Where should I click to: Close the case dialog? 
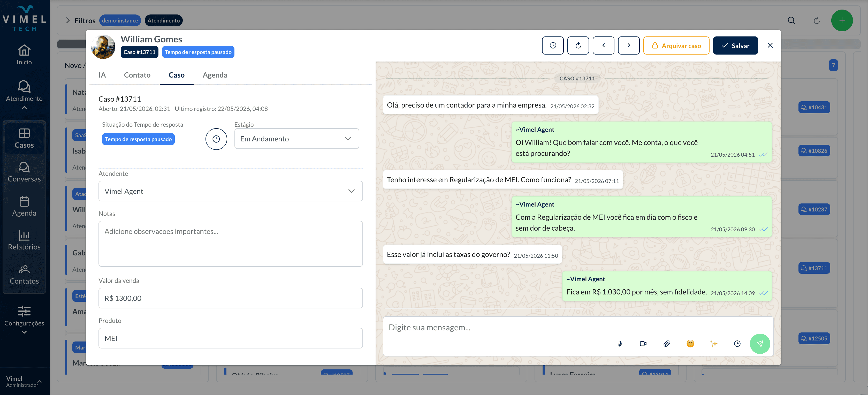point(770,45)
